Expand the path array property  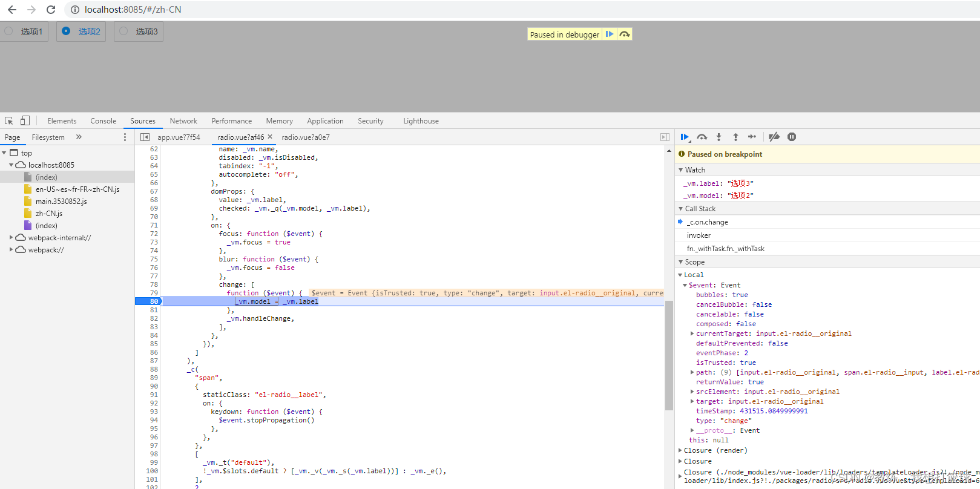692,372
